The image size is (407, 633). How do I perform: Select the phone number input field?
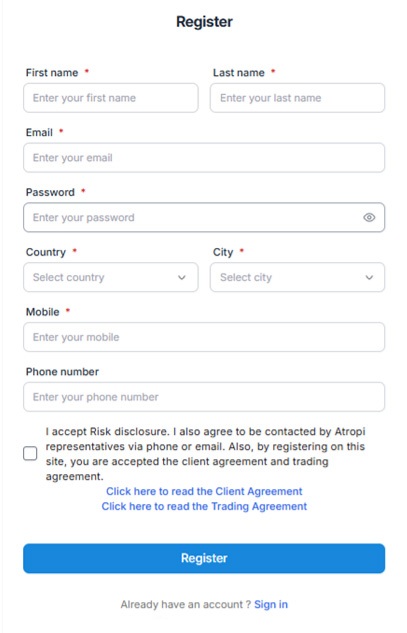click(204, 397)
